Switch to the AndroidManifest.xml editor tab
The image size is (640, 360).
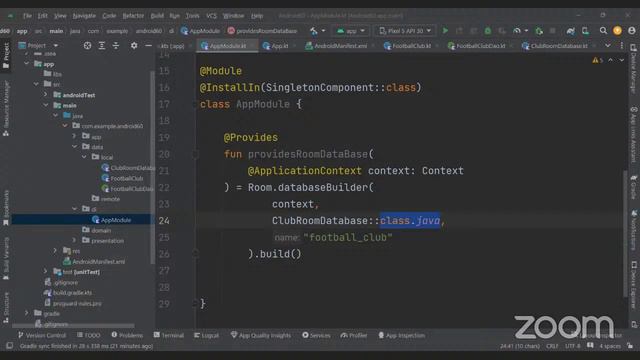click(339, 46)
